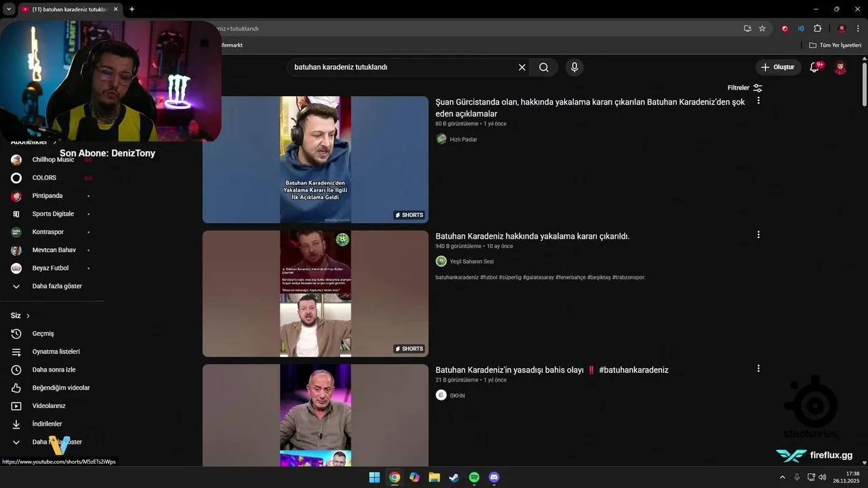The image size is (868, 488).
Task: Open the blue sound-wave extension icon
Action: pos(801,28)
